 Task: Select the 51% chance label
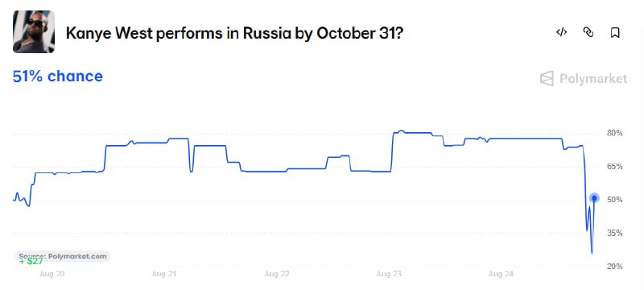coord(58,77)
